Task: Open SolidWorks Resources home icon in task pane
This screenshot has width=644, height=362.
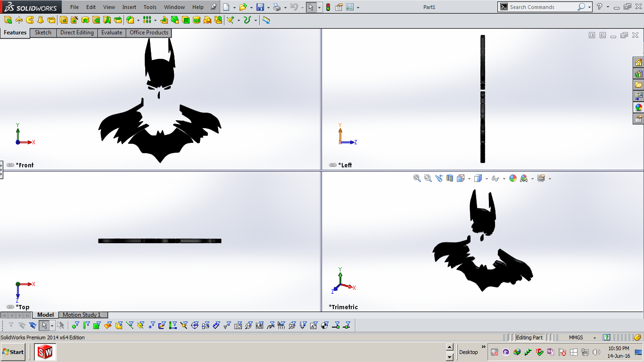Action: point(638,63)
